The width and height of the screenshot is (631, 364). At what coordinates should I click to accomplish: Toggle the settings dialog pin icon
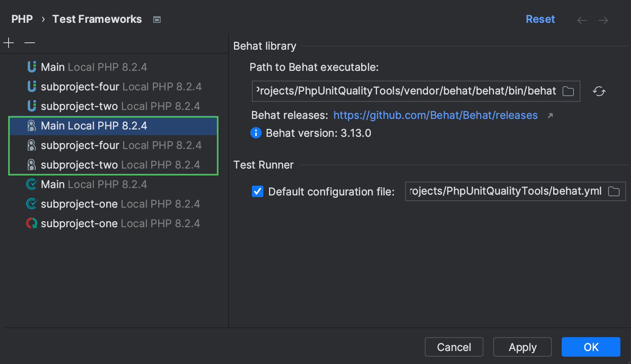coord(157,19)
